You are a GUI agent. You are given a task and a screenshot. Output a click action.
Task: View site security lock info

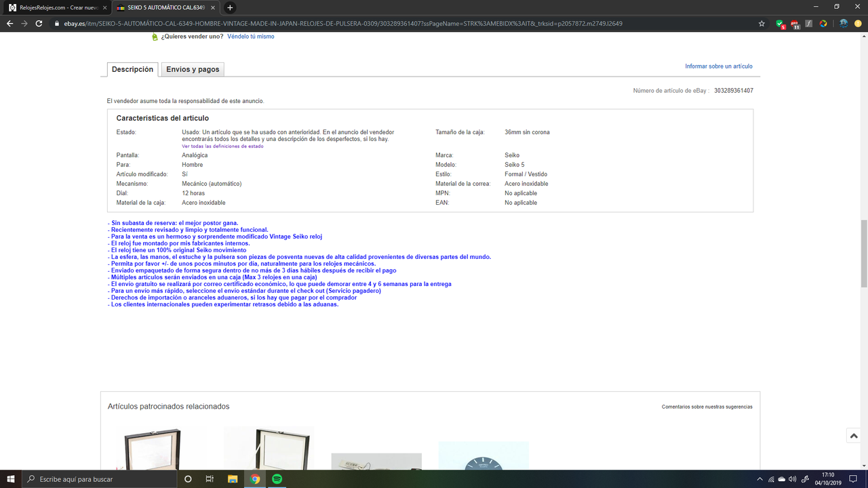[x=58, y=23]
